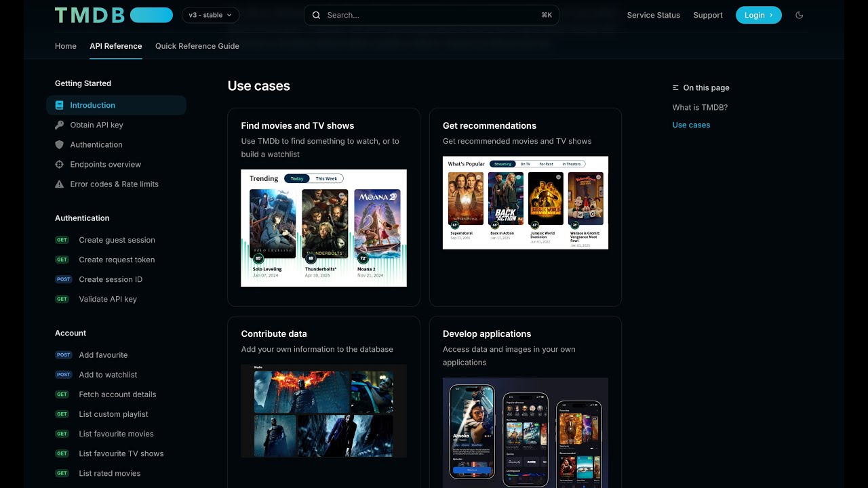
Task: Open the Develop applications card
Action: (526, 402)
